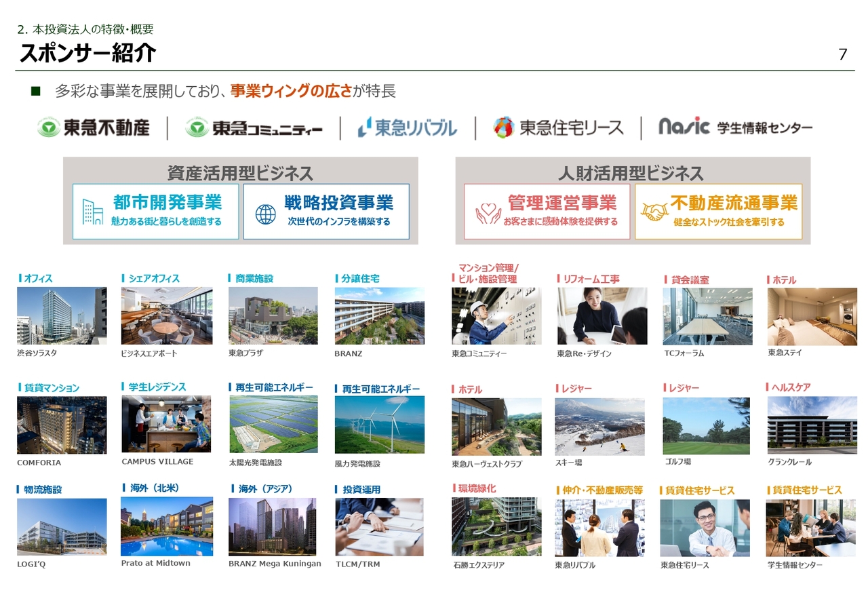Click the heart-in-hands icon beside 管理運営事業
Viewport: 868px width, 601px height.
tap(488, 212)
